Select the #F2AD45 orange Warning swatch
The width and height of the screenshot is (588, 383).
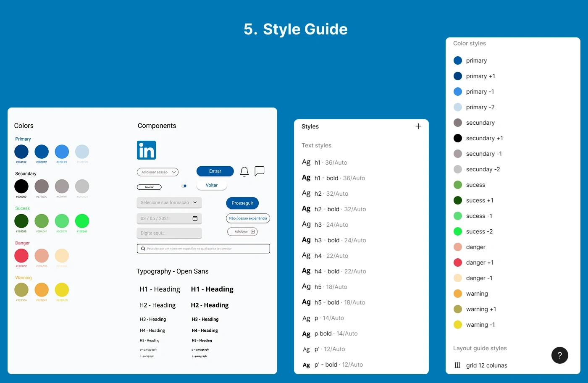(x=42, y=290)
